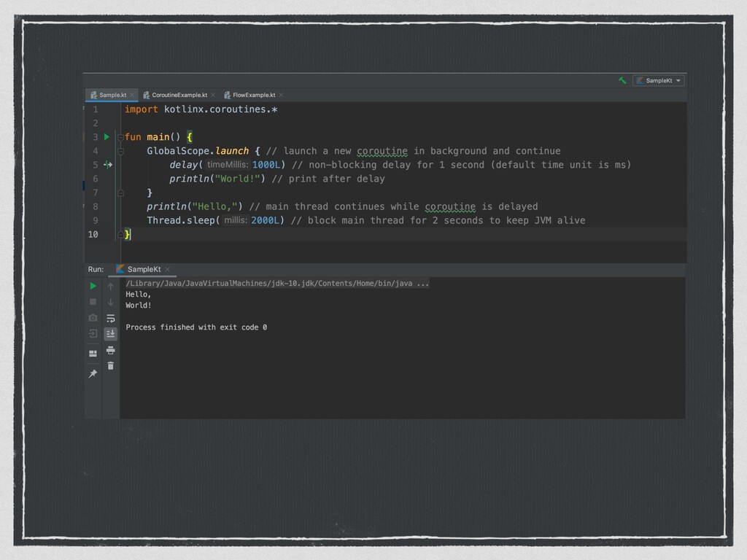The width and height of the screenshot is (747, 560).
Task: Click the Stop process square icon
Action: (x=93, y=302)
